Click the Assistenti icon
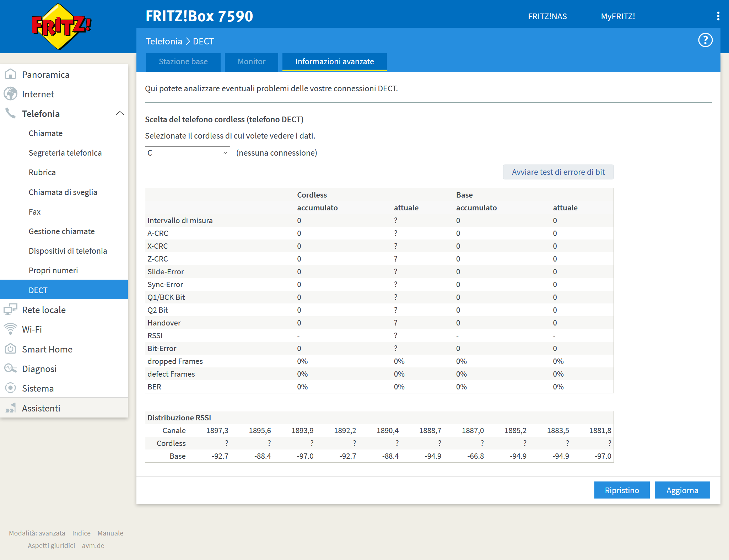 point(10,408)
